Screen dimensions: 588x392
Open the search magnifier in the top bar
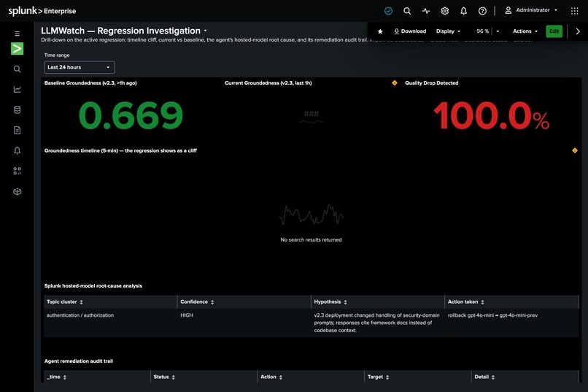point(407,11)
